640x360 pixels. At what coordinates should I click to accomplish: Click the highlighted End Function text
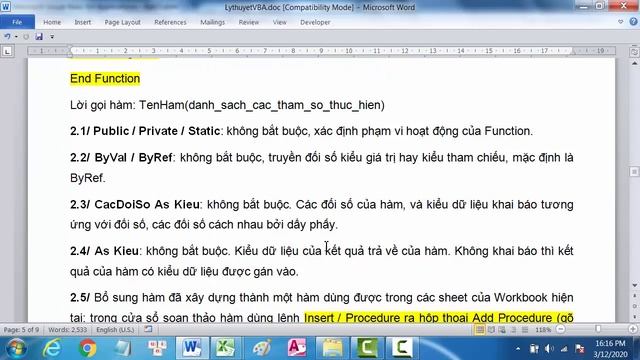(105, 78)
